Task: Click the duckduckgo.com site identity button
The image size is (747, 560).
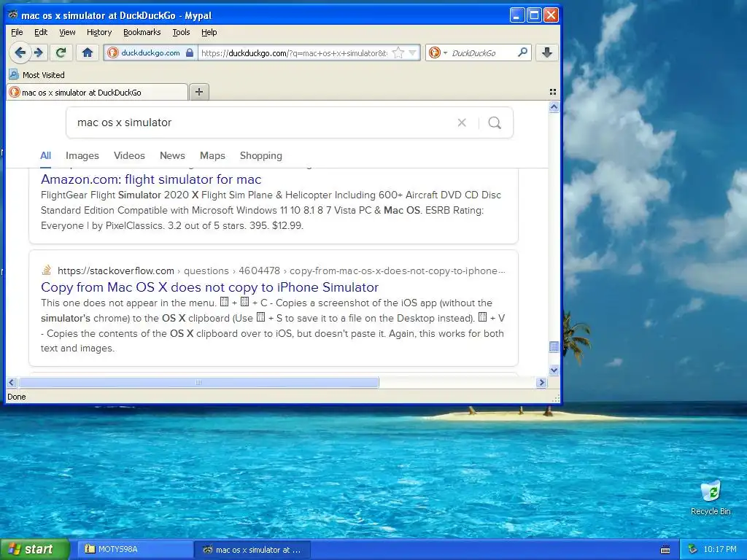Action: (150, 52)
